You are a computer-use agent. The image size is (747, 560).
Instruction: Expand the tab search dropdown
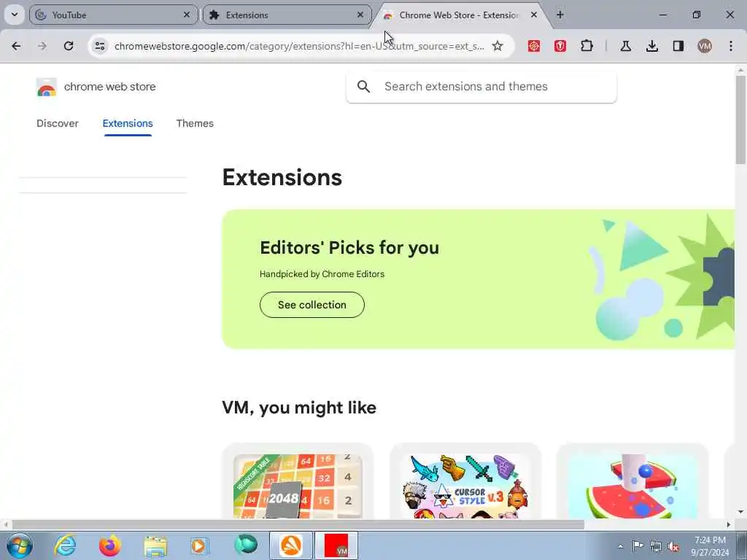point(15,15)
